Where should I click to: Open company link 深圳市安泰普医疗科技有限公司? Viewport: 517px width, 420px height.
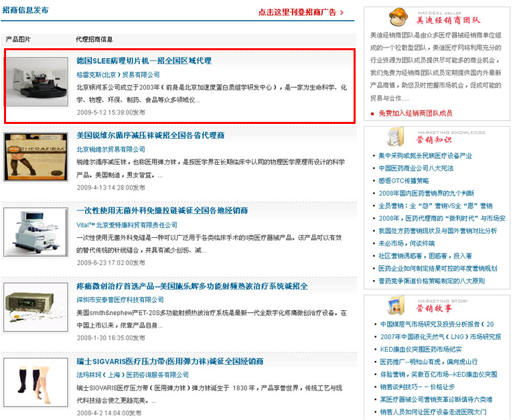tap(120, 300)
